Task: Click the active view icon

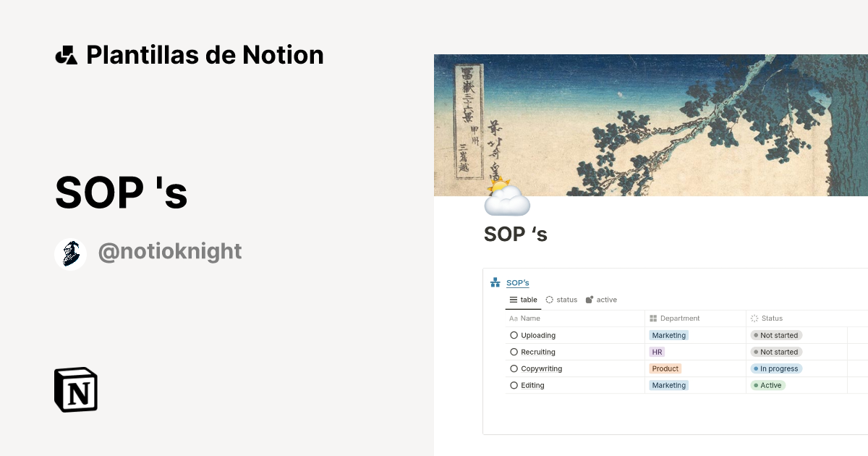Action: pos(588,299)
